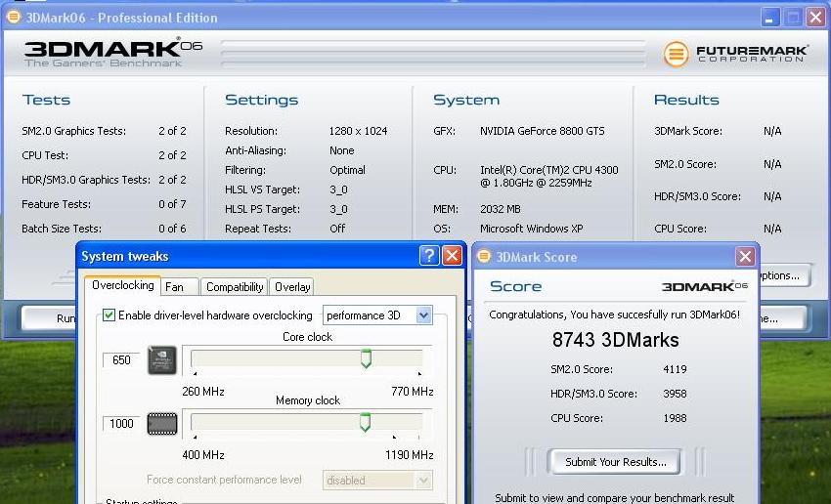Viewport: 831px width, 504px height.
Task: Click the MEM value 2032 MB
Action: [501, 209]
